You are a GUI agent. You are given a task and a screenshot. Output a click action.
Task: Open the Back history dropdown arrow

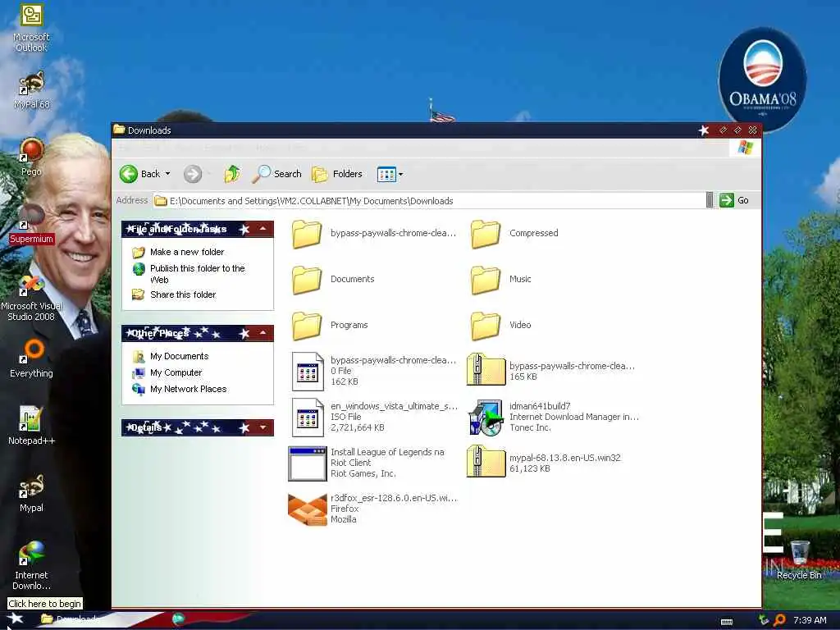coord(167,174)
